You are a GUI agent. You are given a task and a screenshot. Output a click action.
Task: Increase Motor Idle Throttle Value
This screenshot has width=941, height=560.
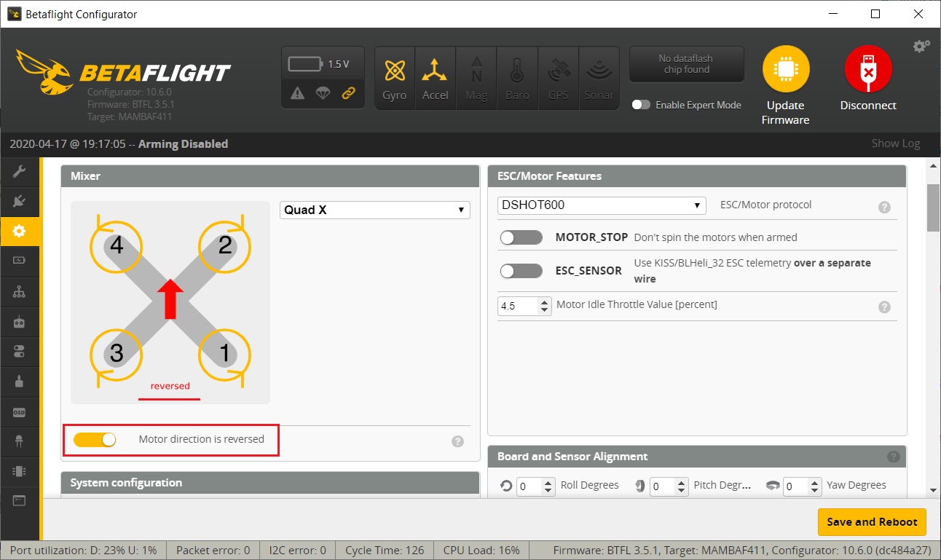tap(545, 301)
